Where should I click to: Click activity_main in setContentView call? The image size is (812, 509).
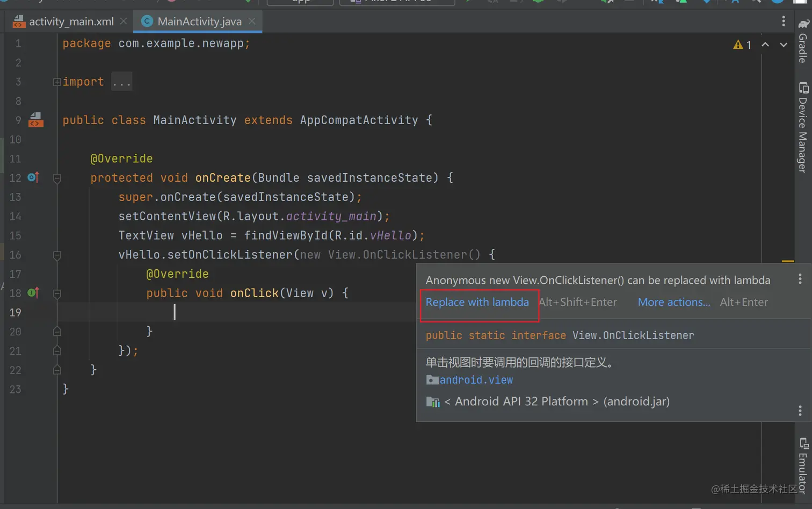pos(331,217)
